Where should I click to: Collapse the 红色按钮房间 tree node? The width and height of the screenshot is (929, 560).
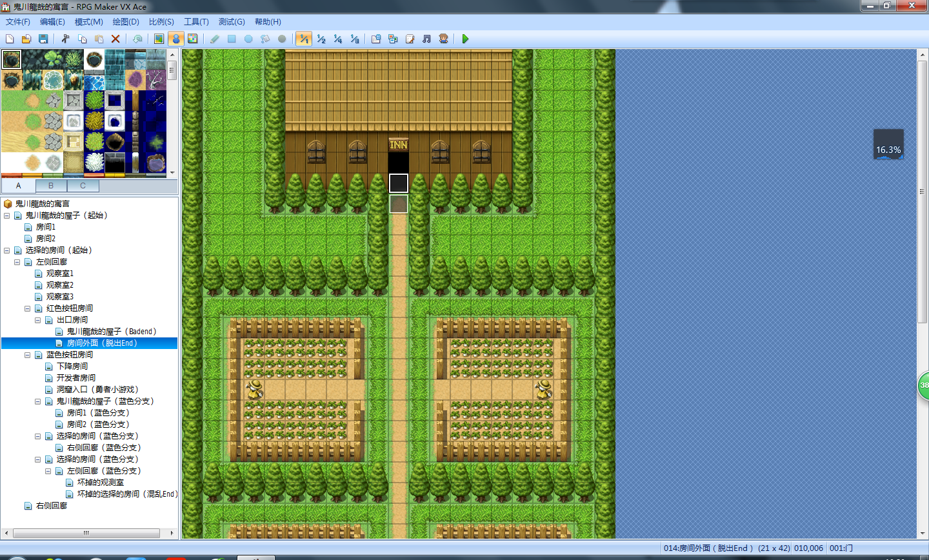click(x=28, y=308)
